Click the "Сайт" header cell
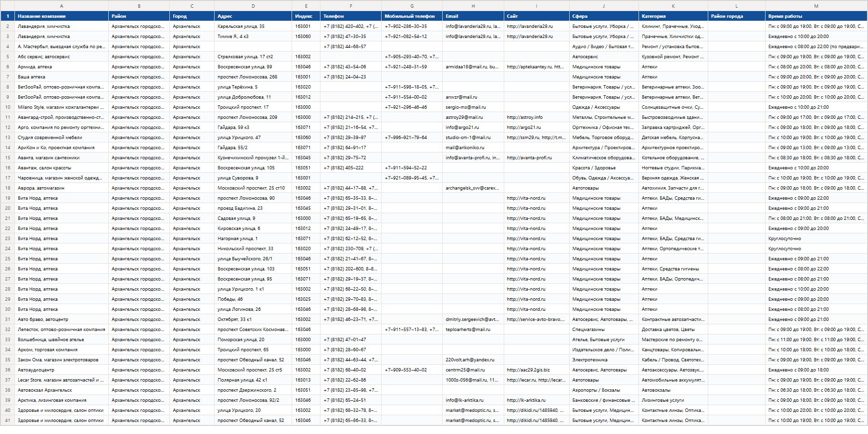Viewport: 868px width, 434px height. pos(536,16)
